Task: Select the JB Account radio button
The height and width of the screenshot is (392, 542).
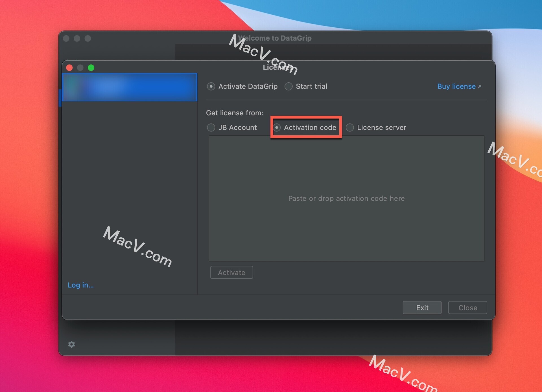Action: [x=210, y=127]
